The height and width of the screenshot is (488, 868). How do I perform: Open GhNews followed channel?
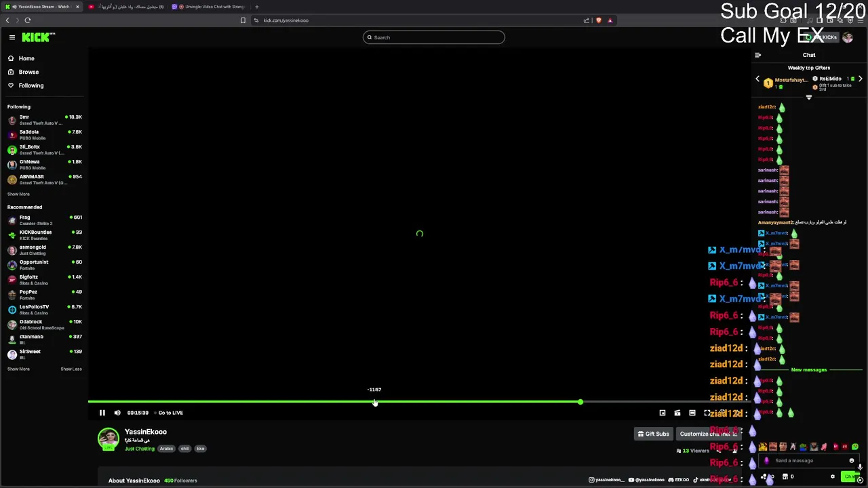[x=44, y=165]
